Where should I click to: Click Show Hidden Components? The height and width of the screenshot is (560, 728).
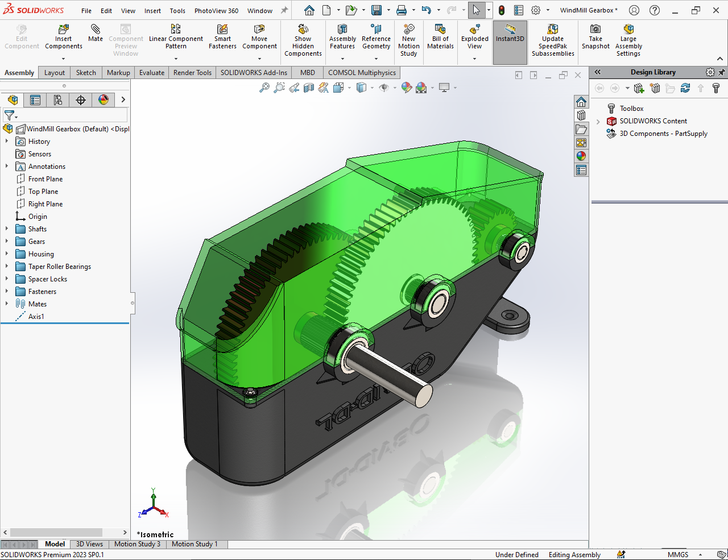(x=303, y=40)
